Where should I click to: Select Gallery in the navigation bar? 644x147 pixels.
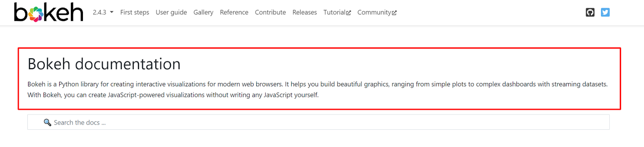pyautogui.click(x=203, y=12)
